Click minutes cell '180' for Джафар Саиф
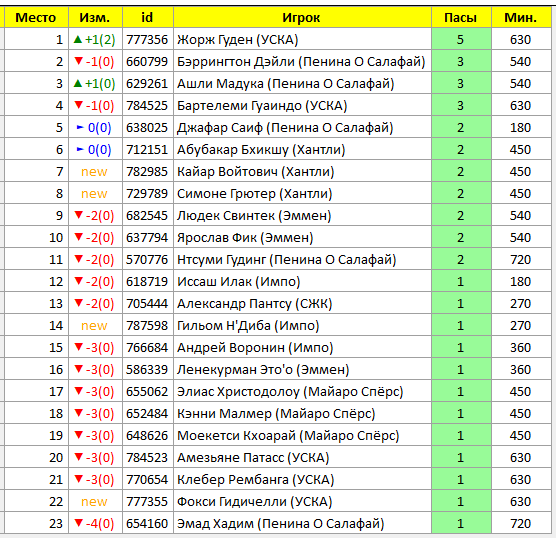The width and height of the screenshot is (556, 538). [x=521, y=127]
